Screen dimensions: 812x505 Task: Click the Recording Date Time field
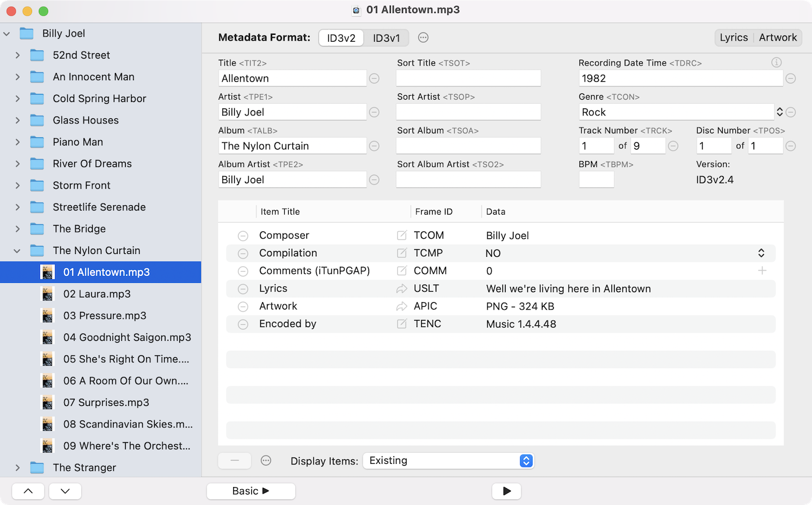coord(681,78)
